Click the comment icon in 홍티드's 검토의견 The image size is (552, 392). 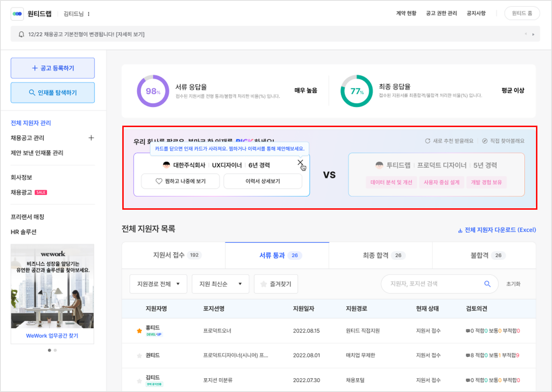pyautogui.click(x=468, y=331)
